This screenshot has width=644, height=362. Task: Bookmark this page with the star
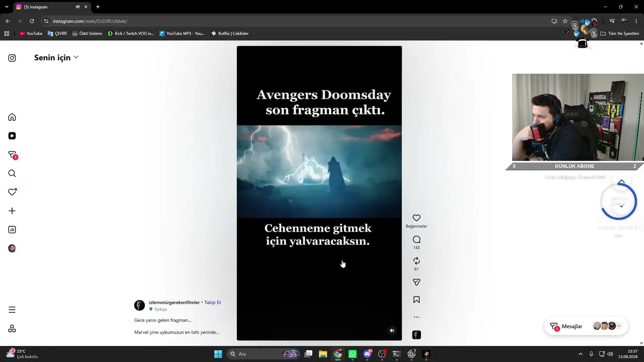[565, 21]
